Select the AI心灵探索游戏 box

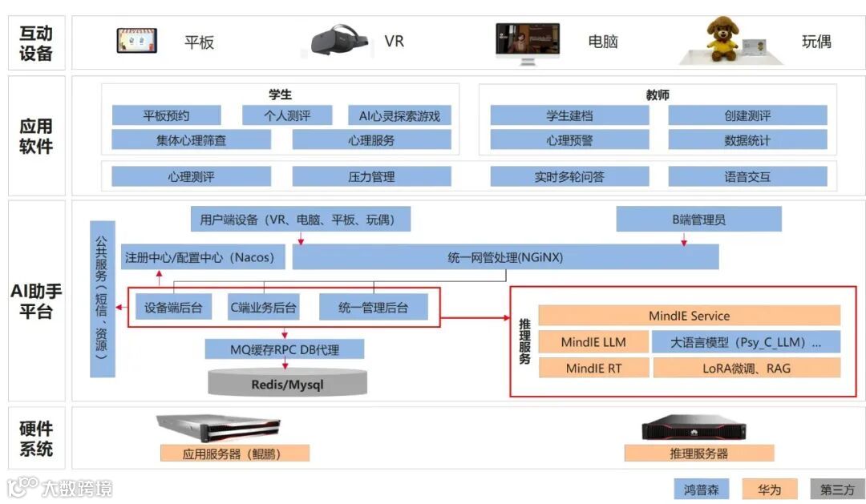[399, 115]
